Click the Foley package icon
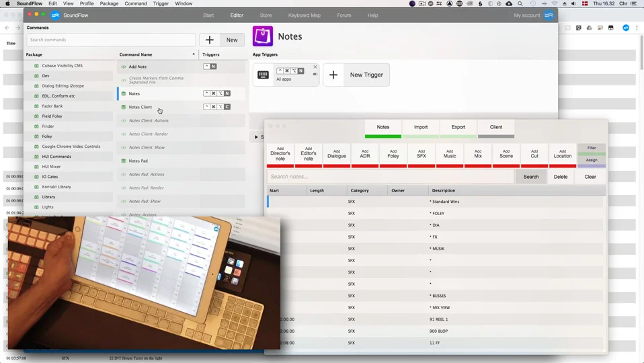Image resolution: width=644 pixels, height=363 pixels. 36,136
